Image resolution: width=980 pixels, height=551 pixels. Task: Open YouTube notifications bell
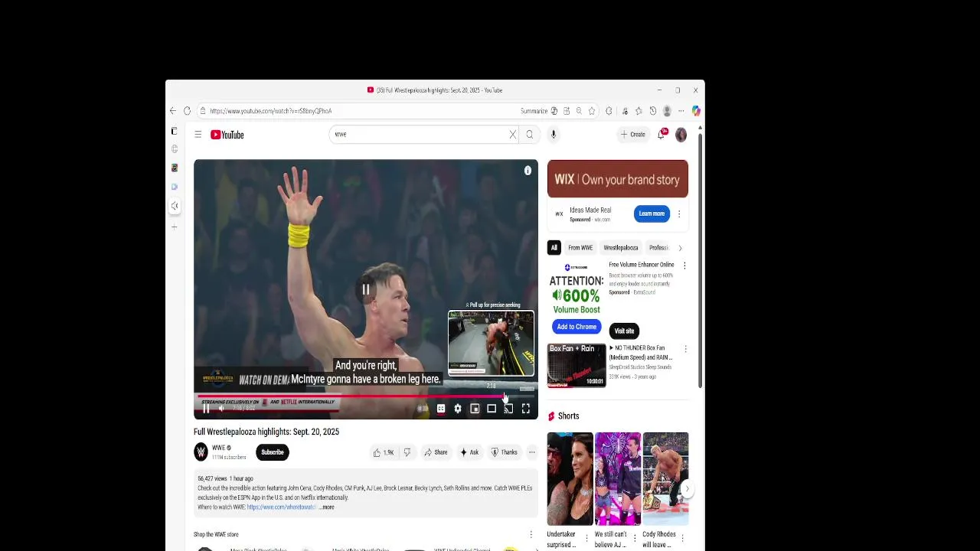click(x=661, y=135)
